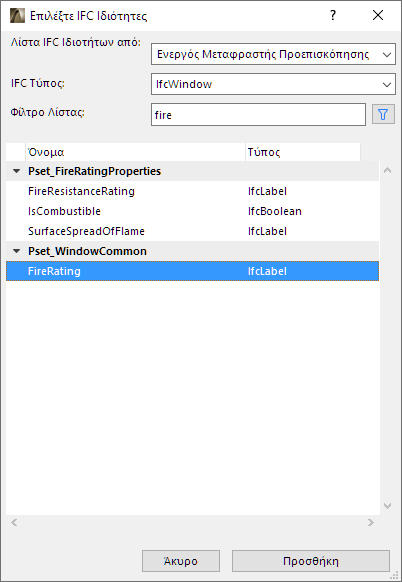Click the horizontal scrollbar left arrow

[x=14, y=523]
